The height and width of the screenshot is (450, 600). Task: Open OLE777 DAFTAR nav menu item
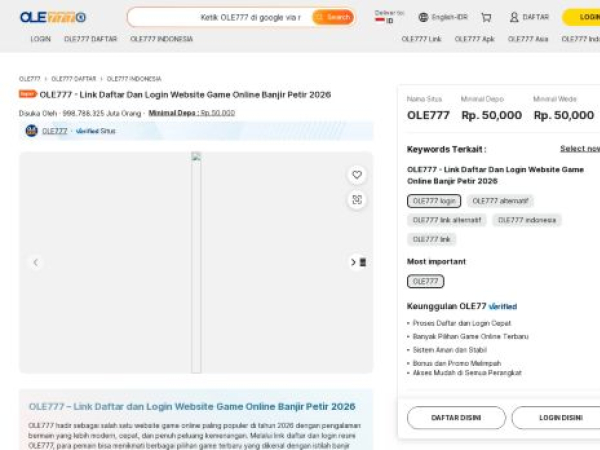tap(91, 39)
